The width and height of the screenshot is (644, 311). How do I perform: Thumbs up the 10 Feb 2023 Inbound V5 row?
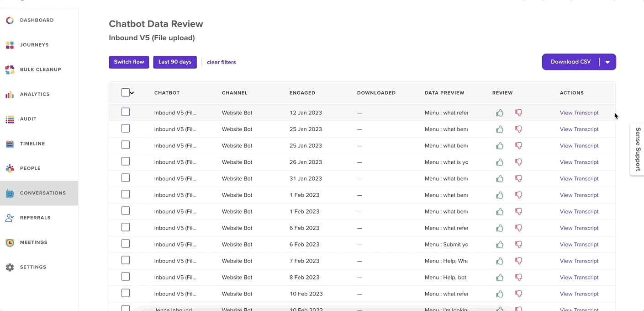tap(500, 294)
